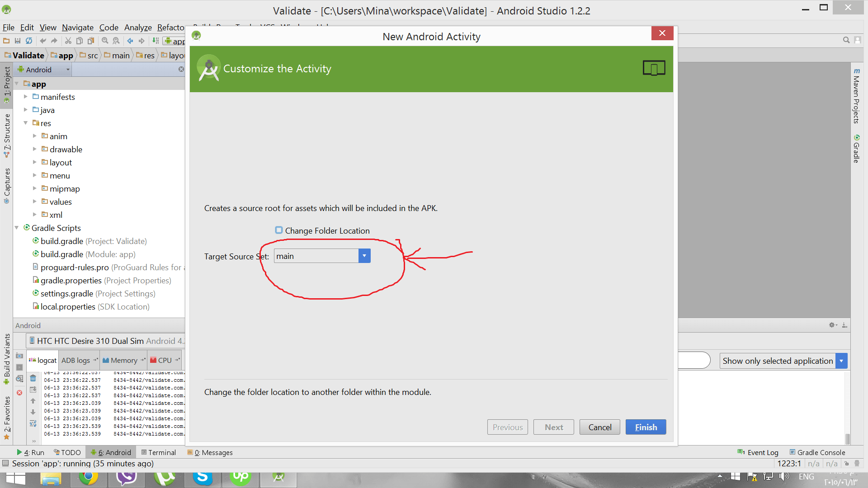This screenshot has height=488, width=868.
Task: Click the Finish button
Action: 646,427
